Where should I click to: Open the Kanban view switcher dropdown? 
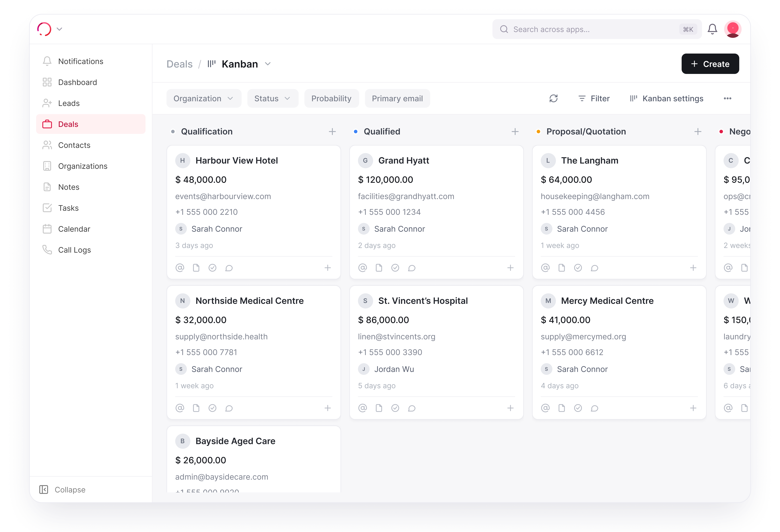point(267,64)
